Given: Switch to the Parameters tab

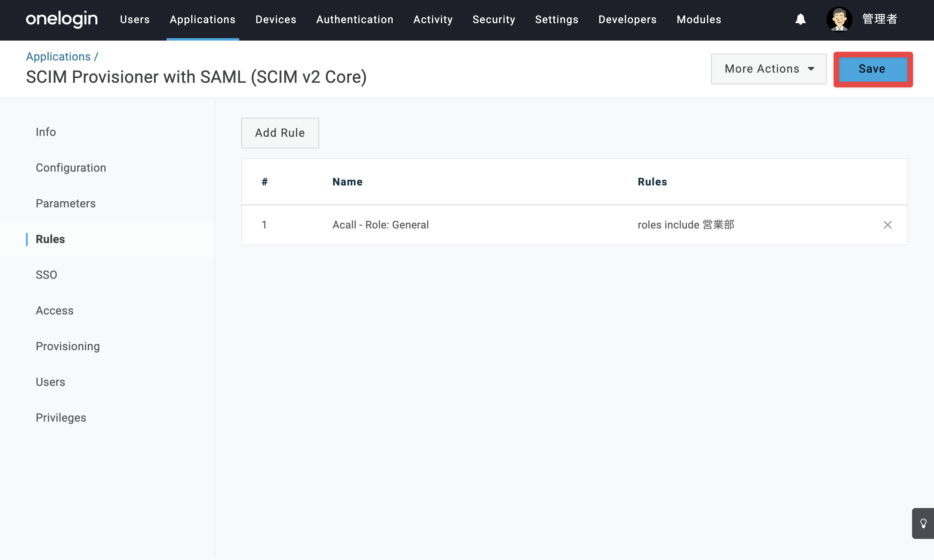Looking at the screenshot, I should 66,203.
